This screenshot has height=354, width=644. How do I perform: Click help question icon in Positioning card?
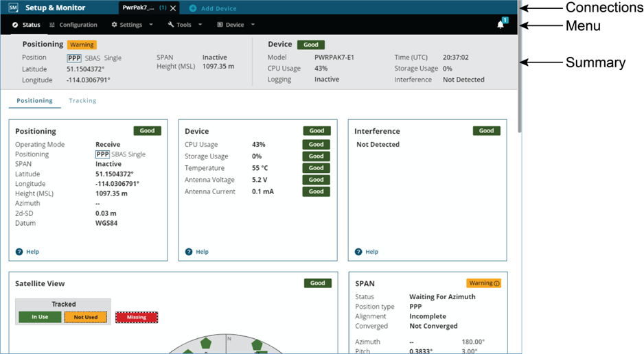(19, 252)
